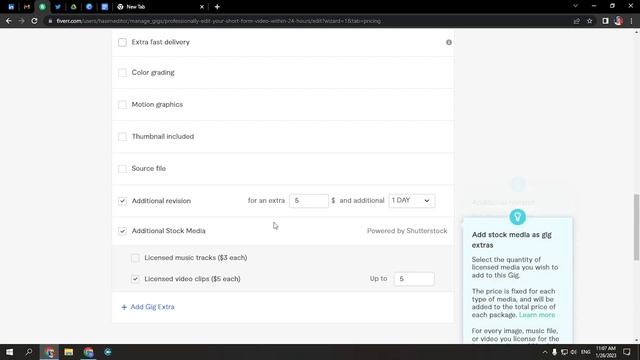This screenshot has height=360, width=640.
Task: Click the lightbulb tip icon
Action: (x=518, y=217)
